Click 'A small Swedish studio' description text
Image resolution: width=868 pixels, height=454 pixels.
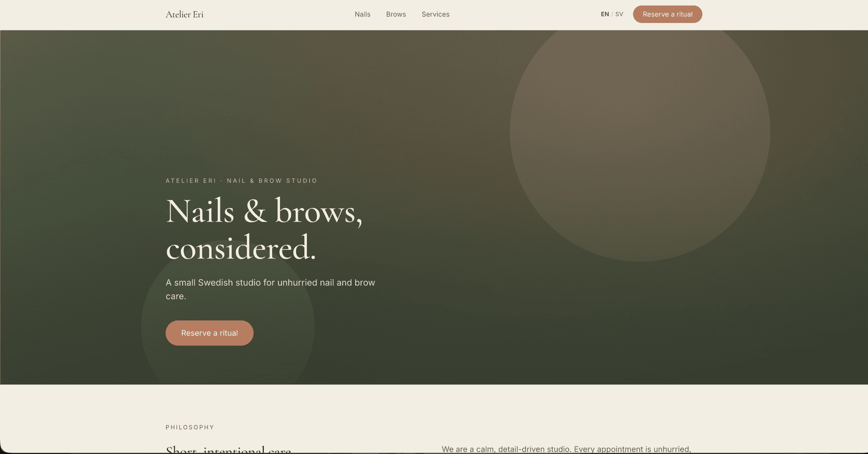(270, 289)
